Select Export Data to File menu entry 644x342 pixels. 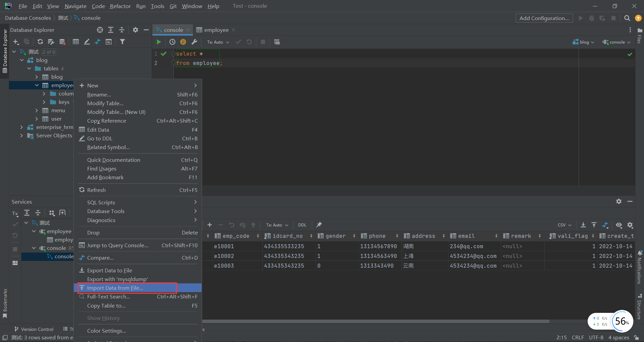(x=138, y=270)
